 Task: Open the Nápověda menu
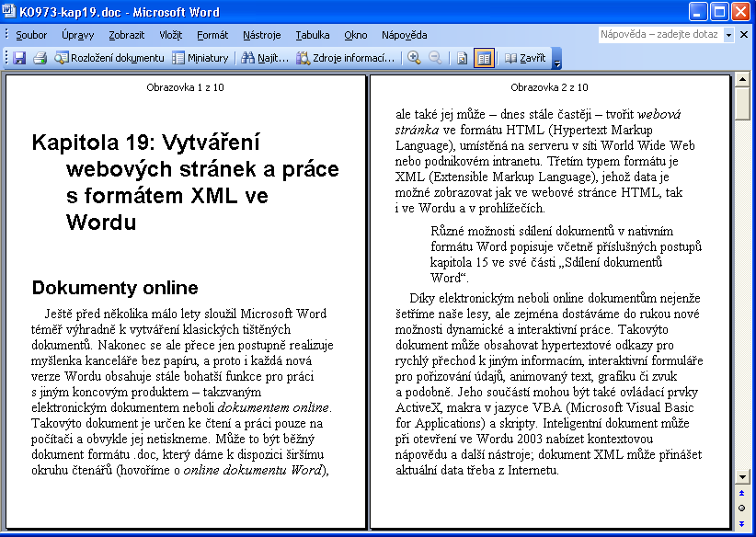click(x=404, y=35)
